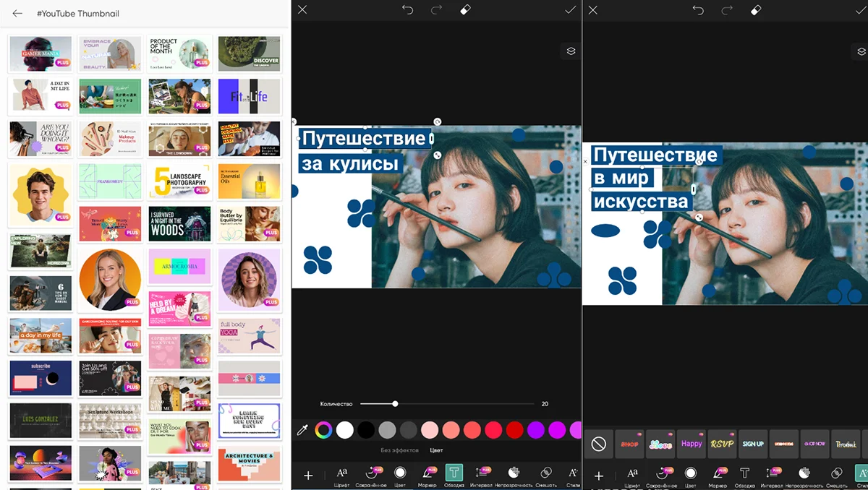Choose the no-style circle-slash preset
Viewport: 868px width, 490px height.
[598, 444]
